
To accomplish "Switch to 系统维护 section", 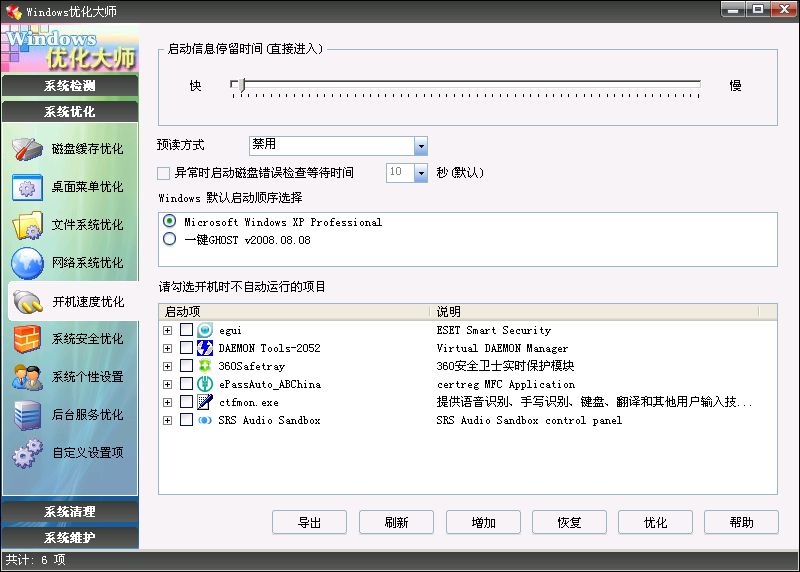I will [70, 537].
